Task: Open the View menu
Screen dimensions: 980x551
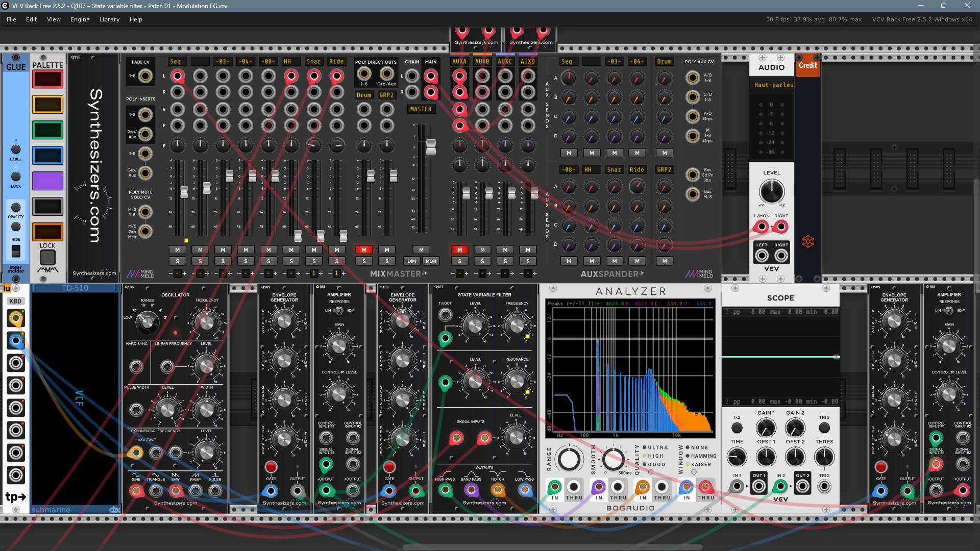Action: 54,19
